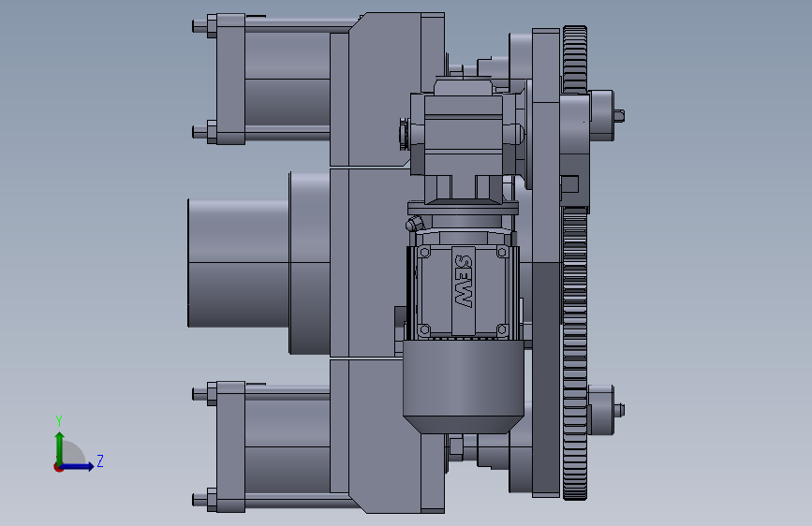Select the upper-right roller with protruding bolt
812x526 pixels.
(x=602, y=115)
